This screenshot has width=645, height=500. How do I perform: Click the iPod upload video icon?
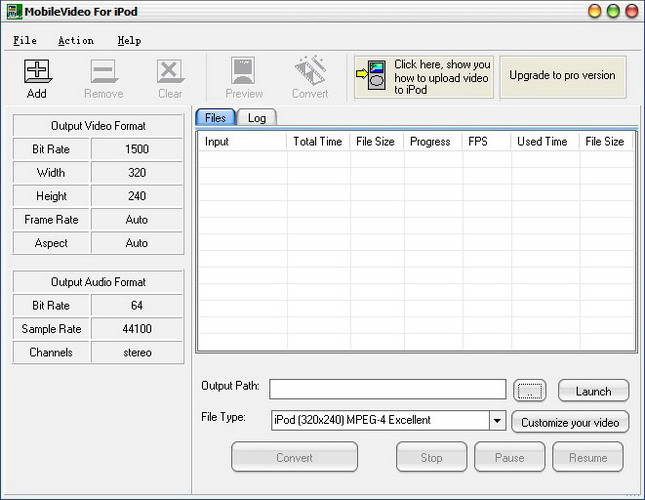tap(372, 75)
